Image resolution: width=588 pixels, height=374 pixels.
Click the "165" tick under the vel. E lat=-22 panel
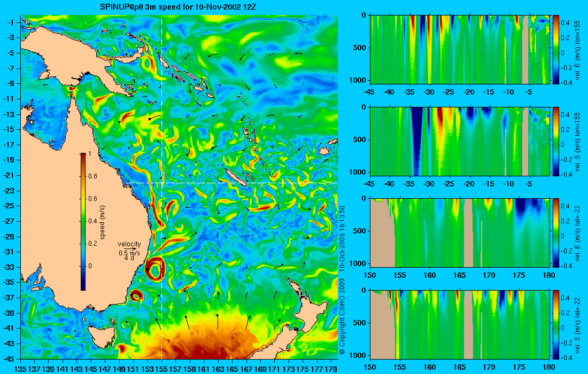point(459,276)
